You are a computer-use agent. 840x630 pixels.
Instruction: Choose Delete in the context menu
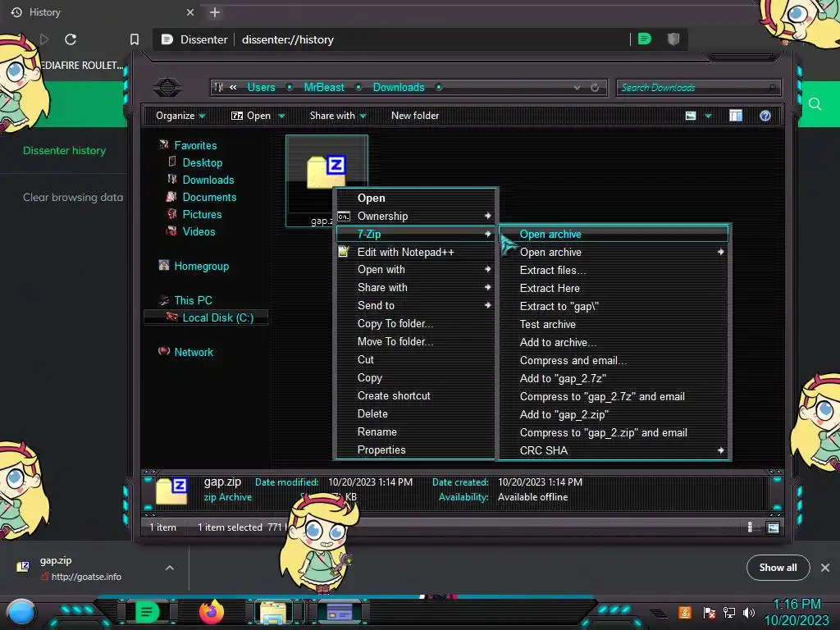(414, 413)
